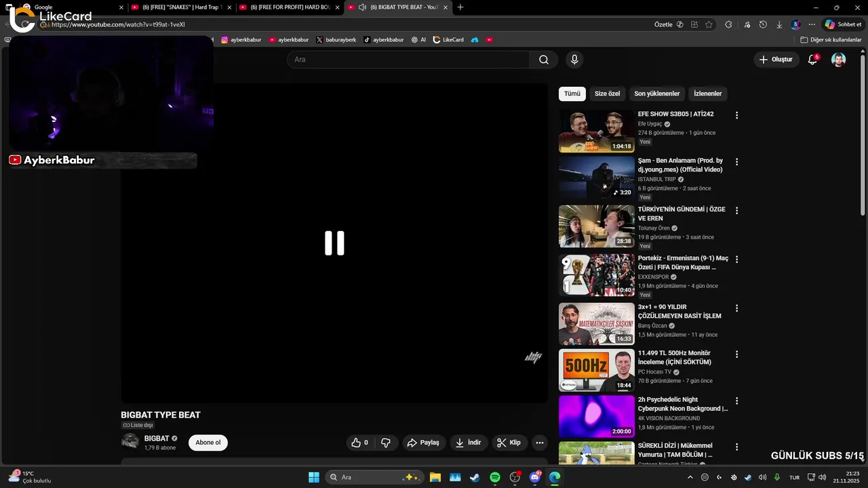This screenshot has width=868, height=488.
Task: Open the AI bookmark in favorites bar
Action: (x=418, y=40)
